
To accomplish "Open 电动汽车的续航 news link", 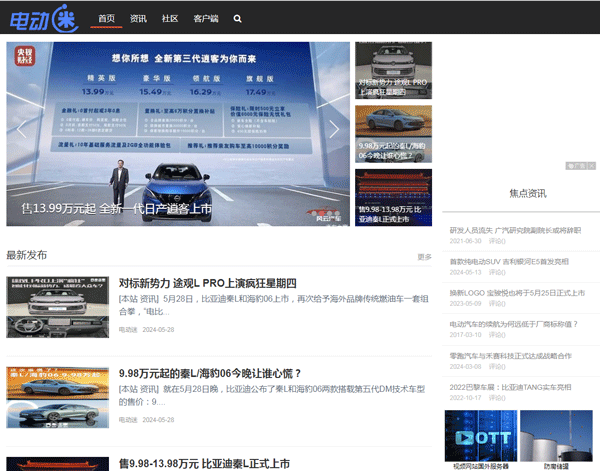I will (x=514, y=324).
